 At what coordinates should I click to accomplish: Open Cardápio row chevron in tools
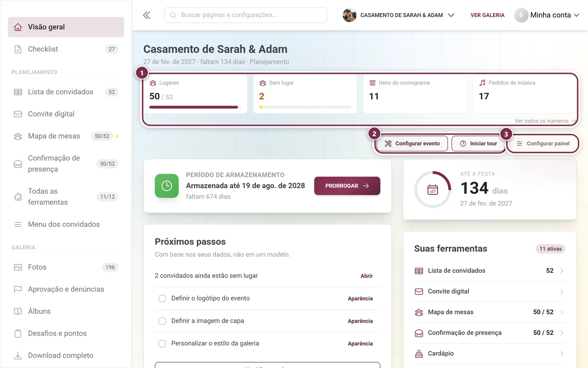point(562,354)
